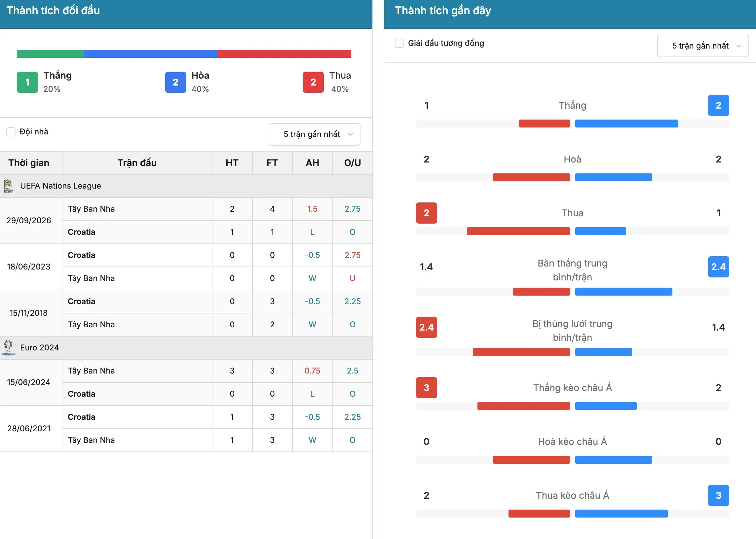Click the Thành tích đối đầu header

53,11
